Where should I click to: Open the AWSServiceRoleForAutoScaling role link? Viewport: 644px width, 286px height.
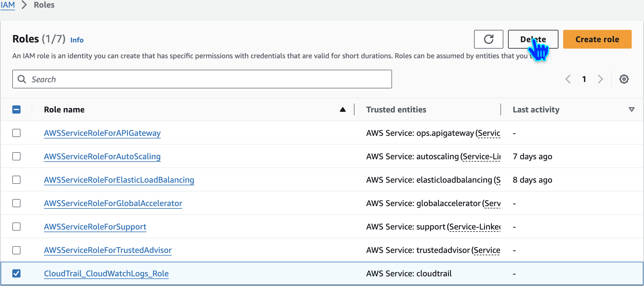click(102, 156)
